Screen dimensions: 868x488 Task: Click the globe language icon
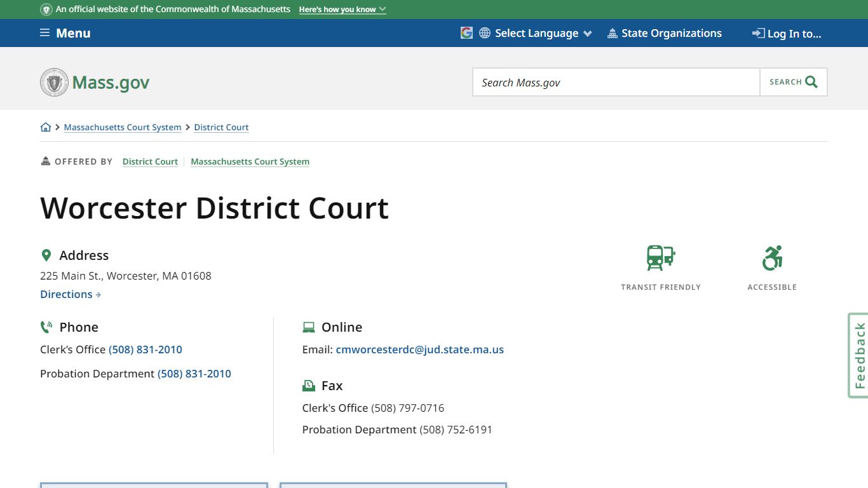pos(485,33)
